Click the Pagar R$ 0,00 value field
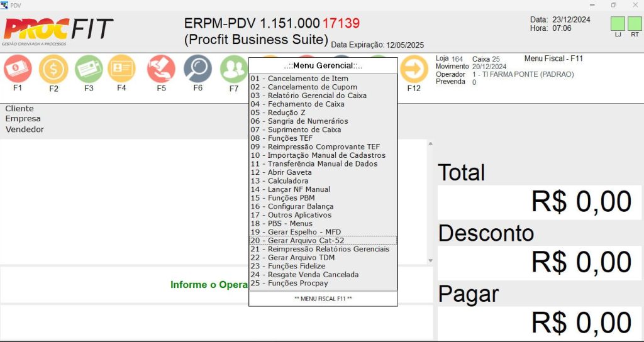 (x=539, y=323)
